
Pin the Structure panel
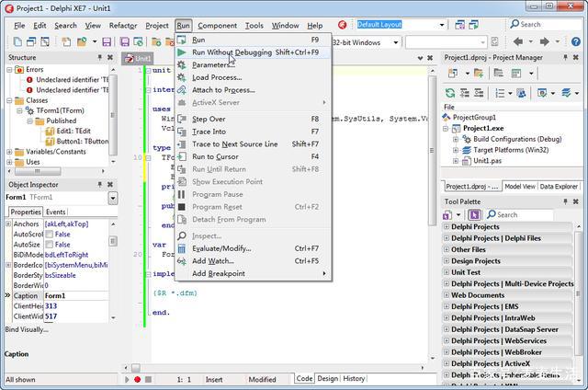pos(99,58)
